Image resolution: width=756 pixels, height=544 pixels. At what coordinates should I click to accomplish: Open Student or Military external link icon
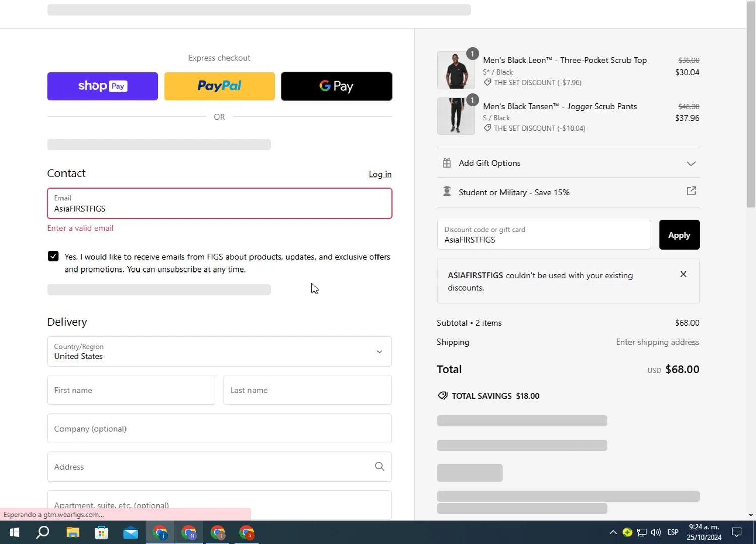coord(691,191)
